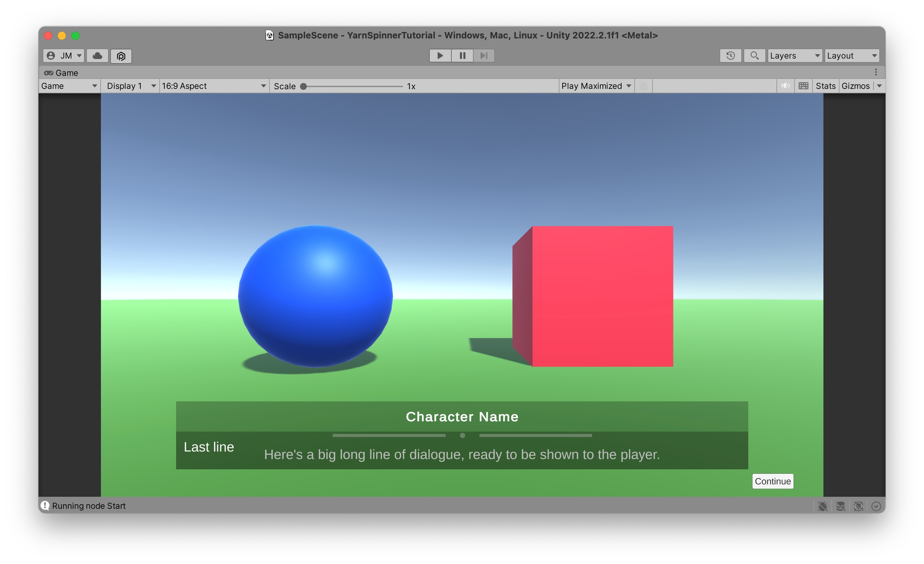Open the Play Maximized dropdown
Screen dimensions: 924x564
coord(596,86)
